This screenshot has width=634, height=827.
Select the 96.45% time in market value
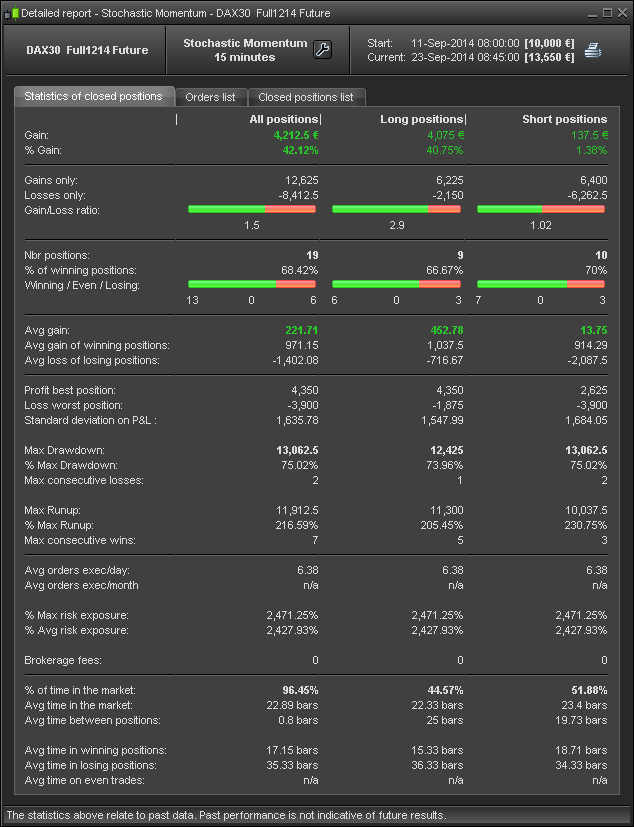pyautogui.click(x=300, y=690)
